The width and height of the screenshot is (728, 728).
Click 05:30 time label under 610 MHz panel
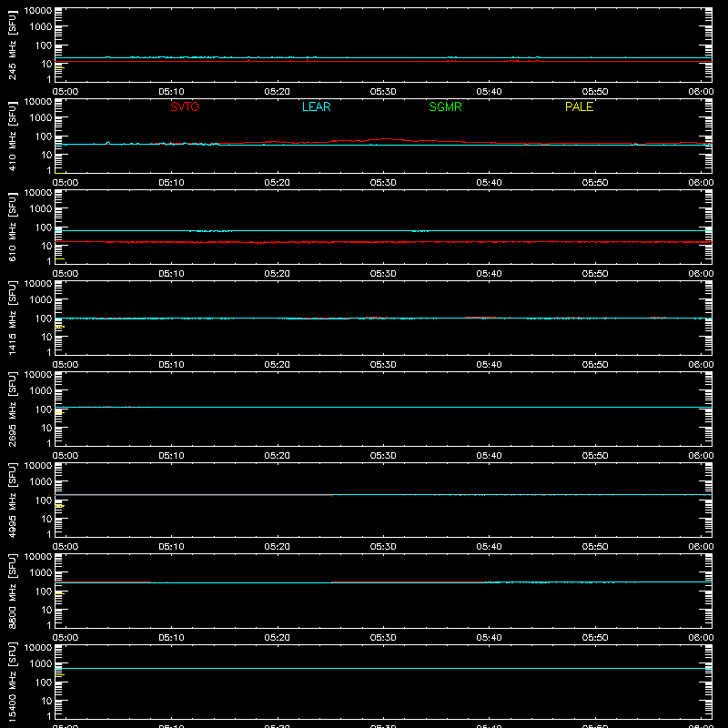(x=383, y=274)
